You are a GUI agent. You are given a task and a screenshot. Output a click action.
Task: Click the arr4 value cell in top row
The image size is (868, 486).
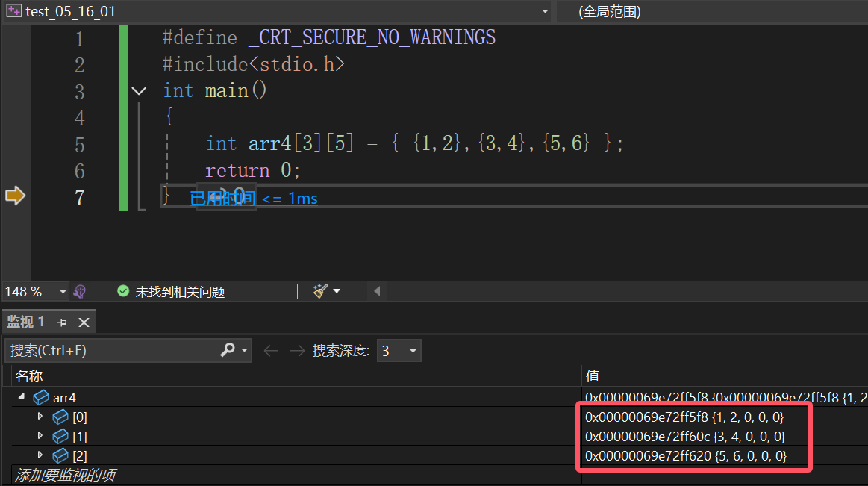tap(725, 397)
